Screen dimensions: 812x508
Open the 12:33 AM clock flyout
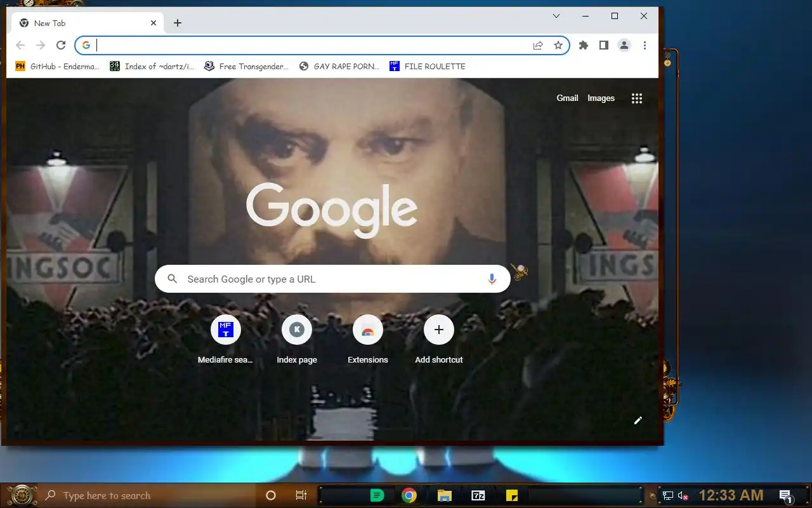tap(731, 495)
